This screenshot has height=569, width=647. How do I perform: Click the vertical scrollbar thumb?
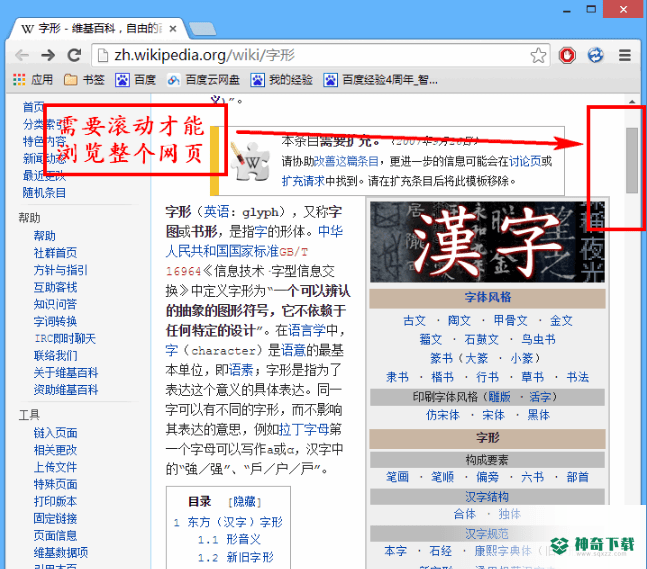tap(632, 161)
